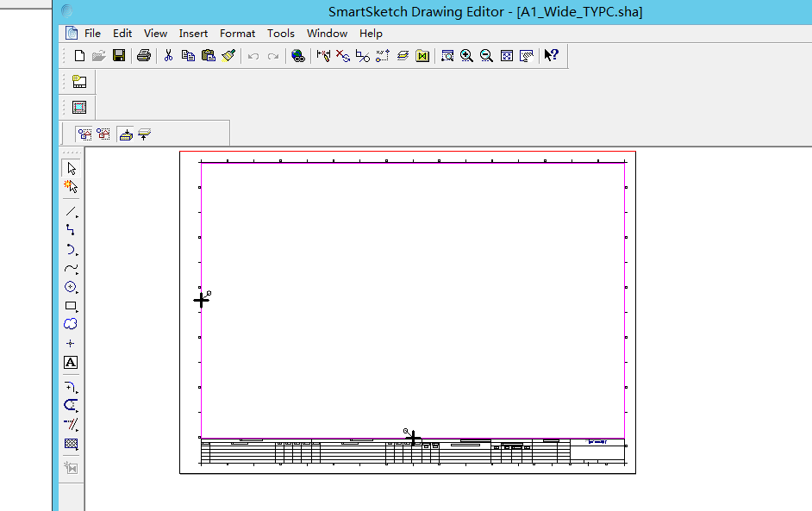Viewport: 812px width, 511px height.
Task: Select the Text box A tool
Action: point(71,363)
